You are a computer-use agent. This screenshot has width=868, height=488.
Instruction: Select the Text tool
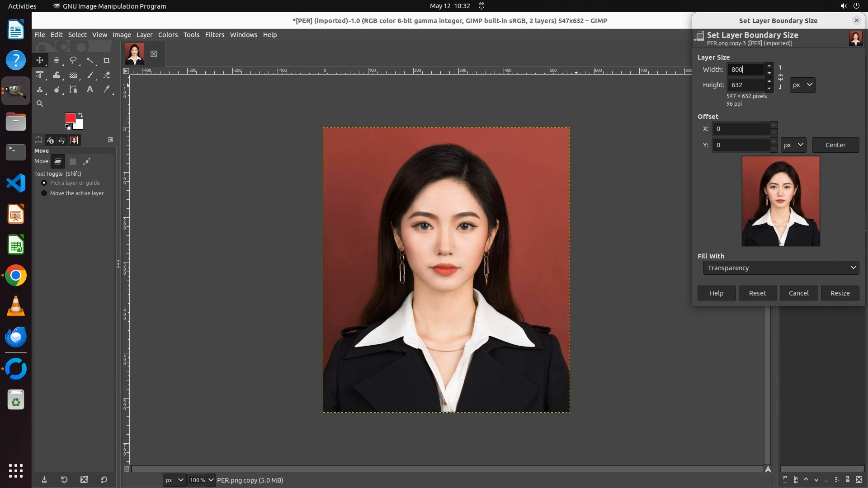point(90,89)
